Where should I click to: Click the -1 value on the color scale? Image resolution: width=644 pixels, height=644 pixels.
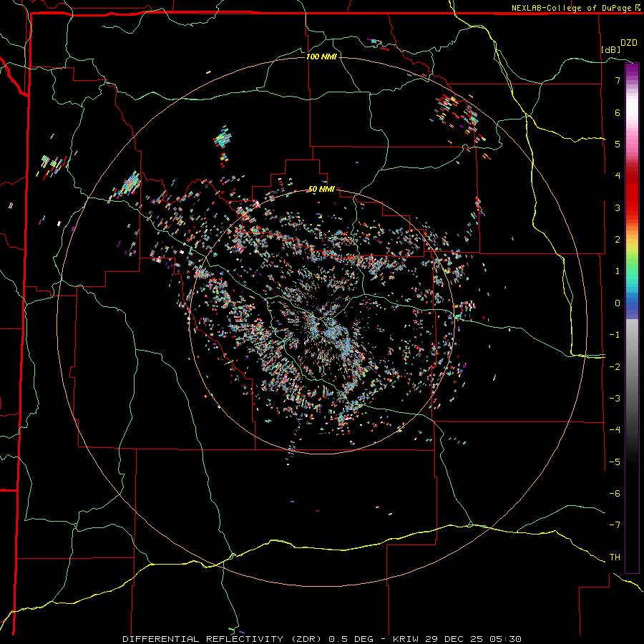click(615, 335)
